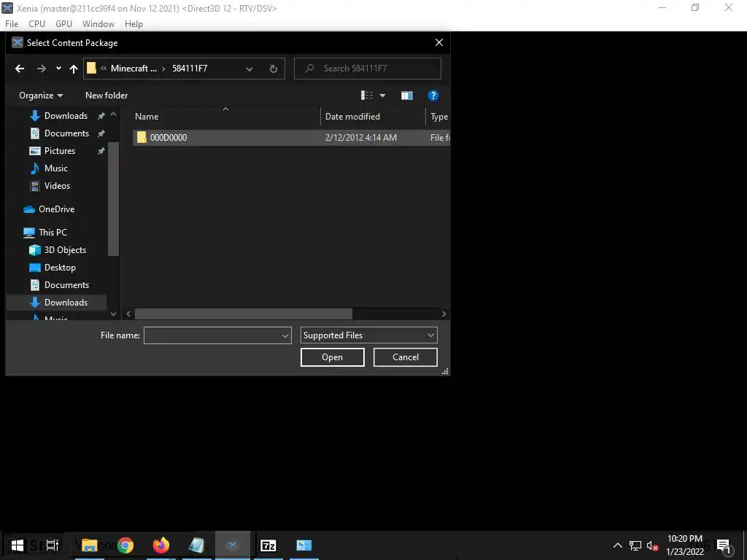Open Firefox from taskbar
747x560 pixels.
pyautogui.click(x=161, y=545)
